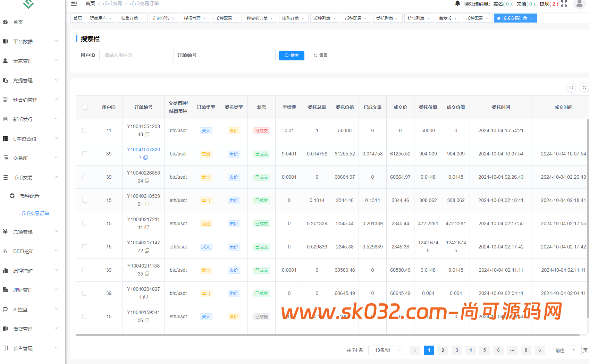Copy order number Y10040204827 1
Image resolution: width=589 pixels, height=364 pixels.
146,297
